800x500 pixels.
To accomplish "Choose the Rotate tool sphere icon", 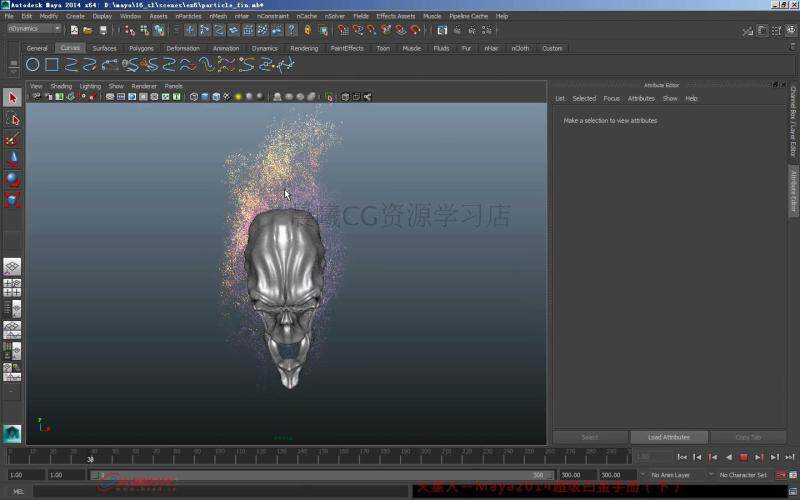I will click(x=12, y=180).
